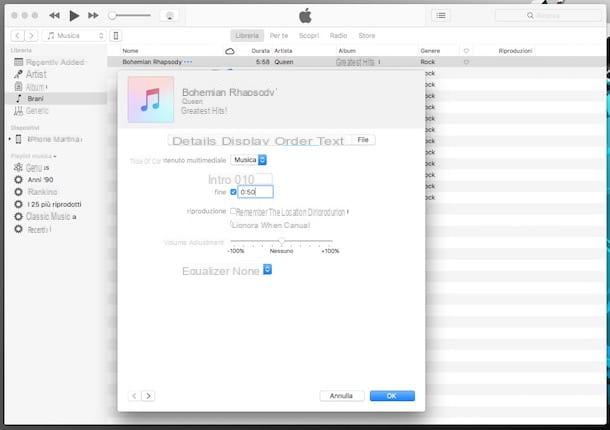Select Generi in library sidebar
Image resolution: width=610 pixels, height=430 pixels.
click(31, 111)
